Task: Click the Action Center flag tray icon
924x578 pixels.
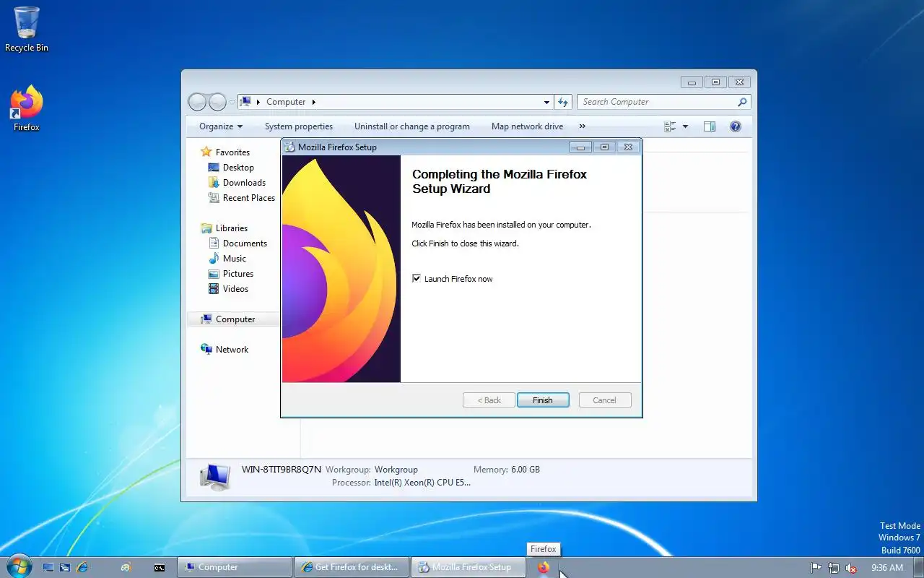Action: coord(816,568)
